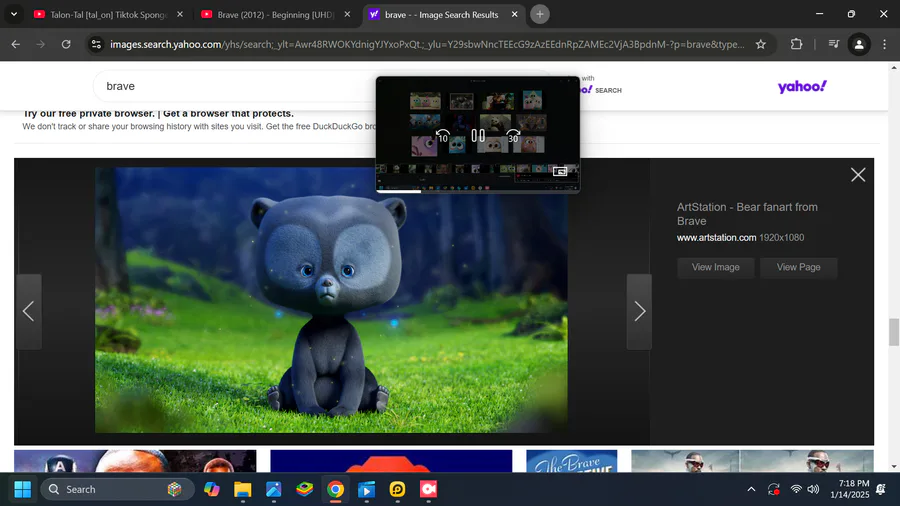Open the media control button in toolbar
The height and width of the screenshot is (506, 900).
click(x=834, y=44)
